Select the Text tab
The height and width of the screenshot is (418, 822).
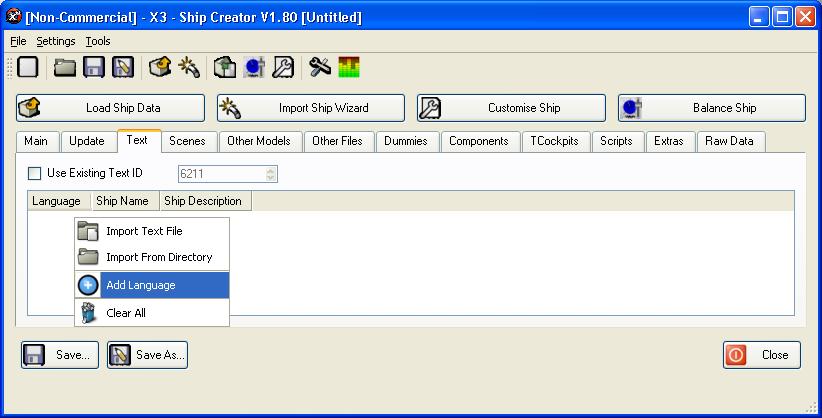click(137, 140)
